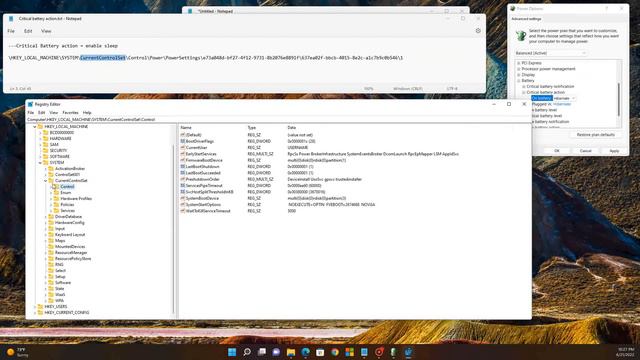
Task: Open Registry Editor File menu
Action: click(x=31, y=113)
